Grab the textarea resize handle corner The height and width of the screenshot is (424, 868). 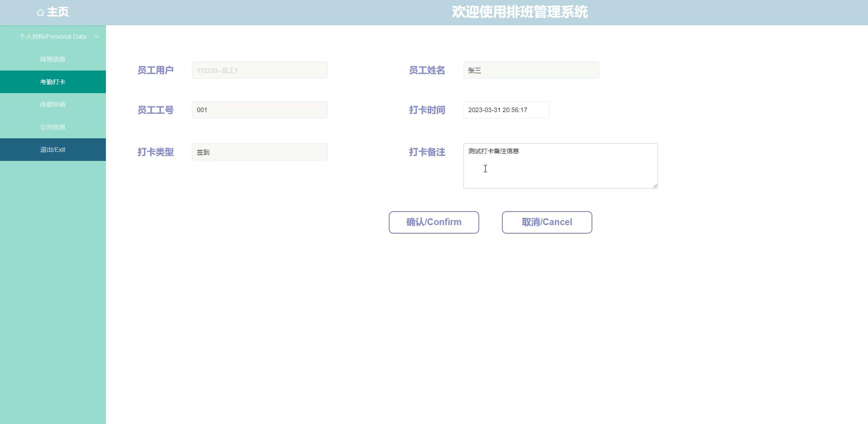(655, 185)
